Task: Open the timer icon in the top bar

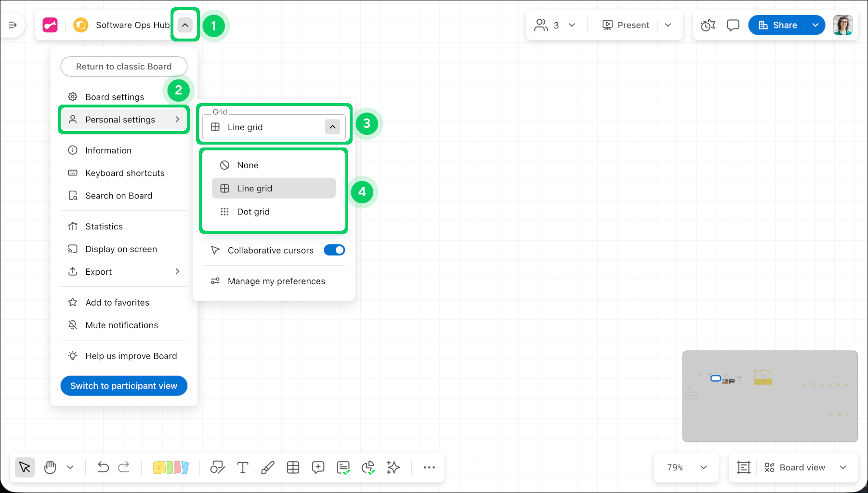Action: pyautogui.click(x=708, y=25)
